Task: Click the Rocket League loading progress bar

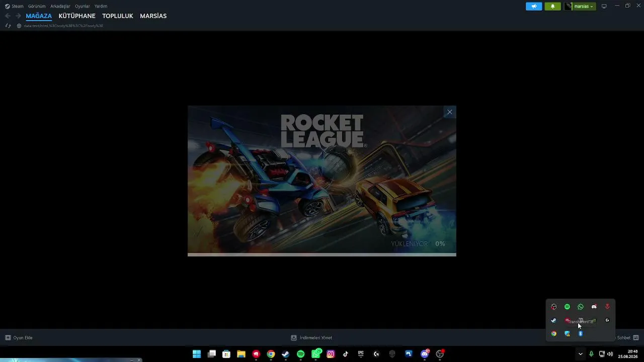Action: point(322,254)
